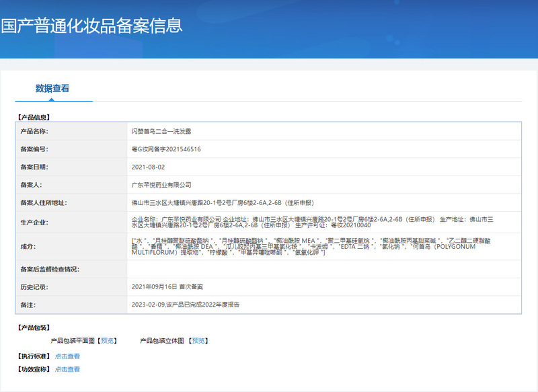The height and width of the screenshot is (392, 538).
Task: Open 功效宣称 点击查看 link
Action: click(x=67, y=369)
